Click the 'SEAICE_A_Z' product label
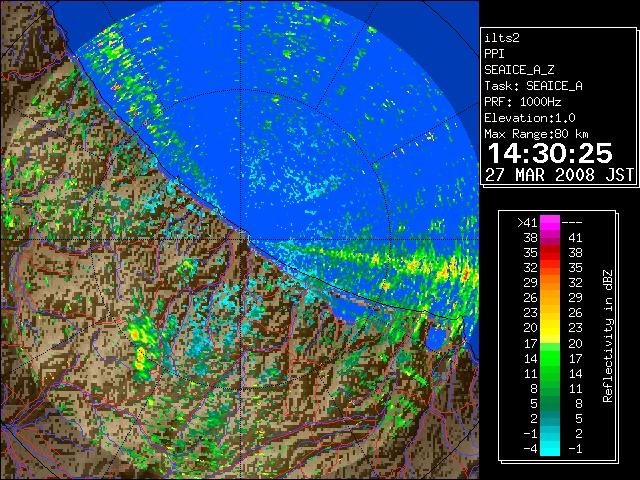The image size is (640, 480). tap(519, 70)
